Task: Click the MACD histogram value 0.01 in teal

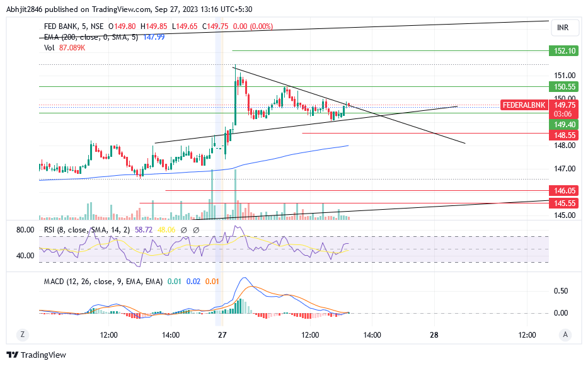Action: coord(174,281)
